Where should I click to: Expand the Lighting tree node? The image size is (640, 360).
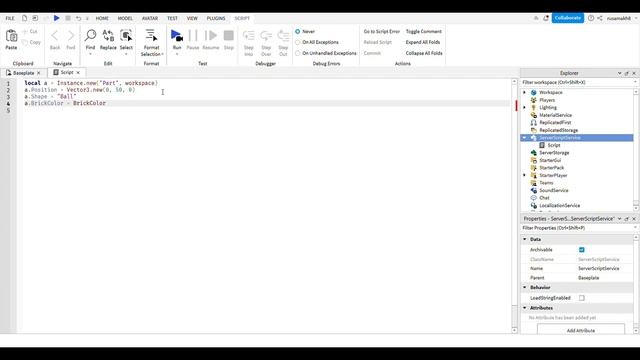(x=525, y=107)
